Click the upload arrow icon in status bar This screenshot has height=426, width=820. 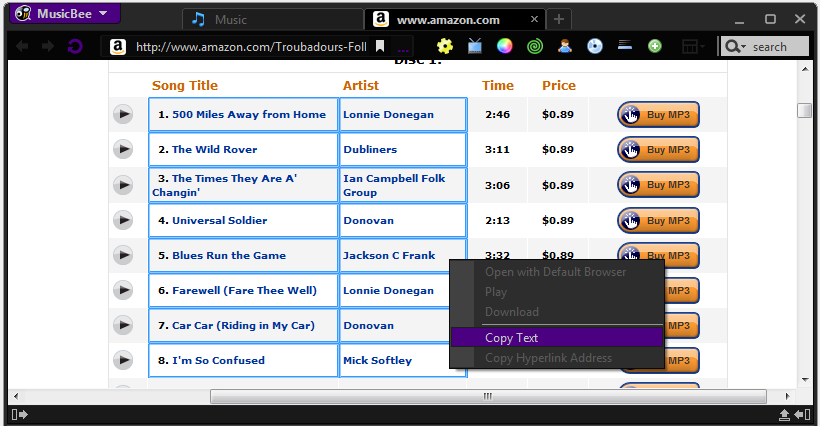784,415
